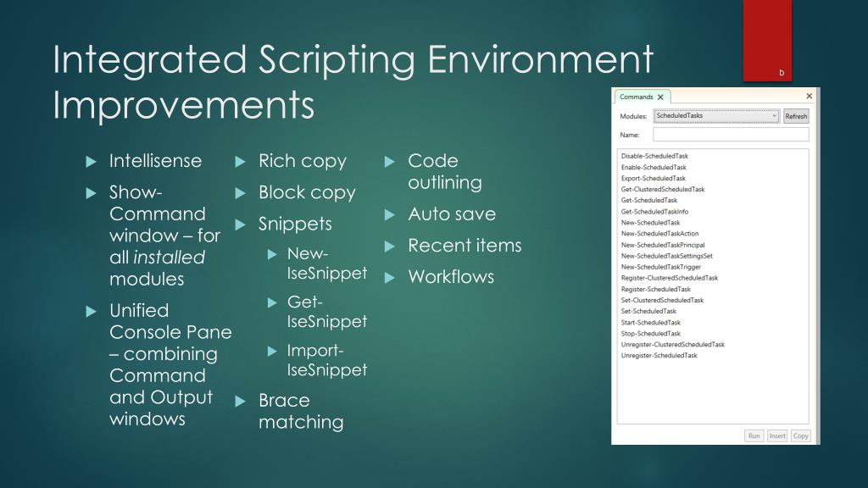868x488 pixels.
Task: Click the Recent items bullet
Action: pos(465,246)
